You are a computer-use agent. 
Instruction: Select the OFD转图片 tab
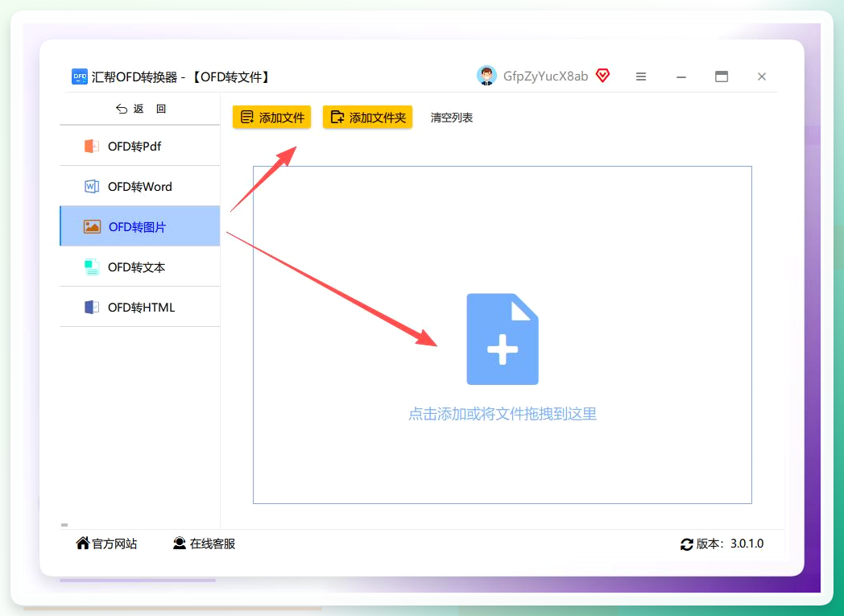point(140,226)
